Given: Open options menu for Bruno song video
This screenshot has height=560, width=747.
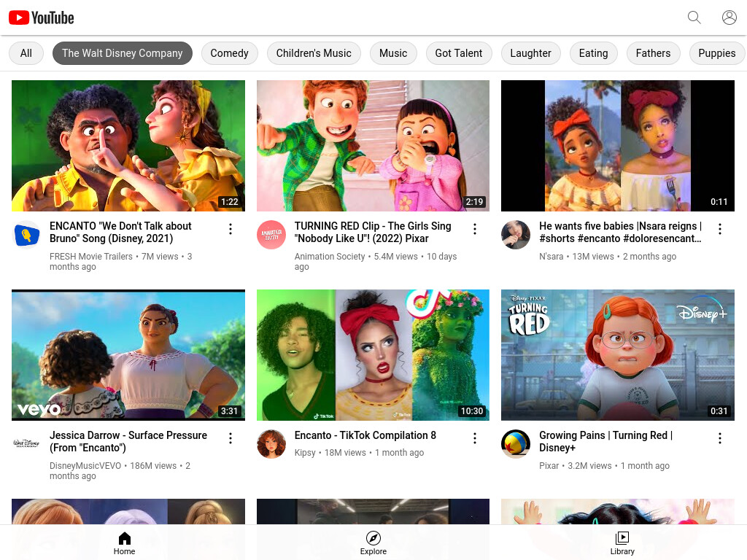Looking at the screenshot, I should (x=230, y=229).
